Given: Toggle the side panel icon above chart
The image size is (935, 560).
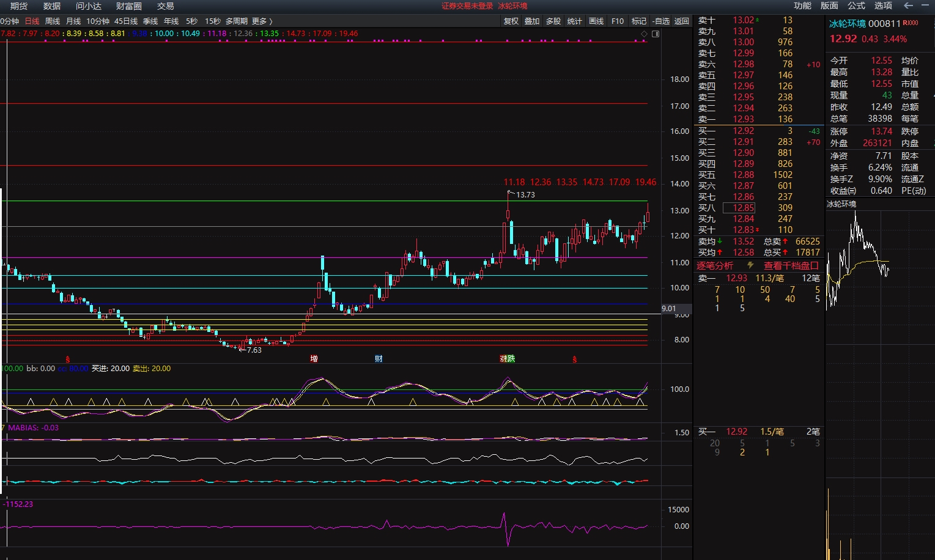Looking at the screenshot, I should [x=656, y=34].
